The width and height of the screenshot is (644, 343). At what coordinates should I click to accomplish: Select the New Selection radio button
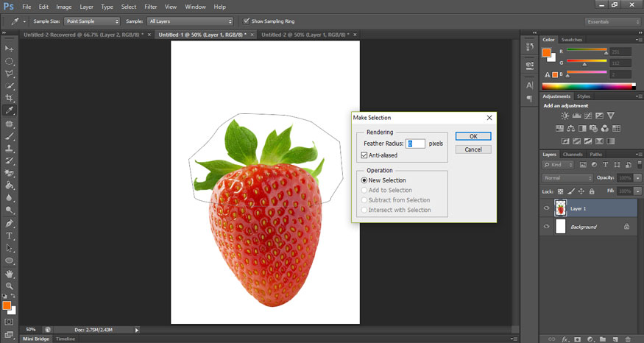tap(364, 180)
